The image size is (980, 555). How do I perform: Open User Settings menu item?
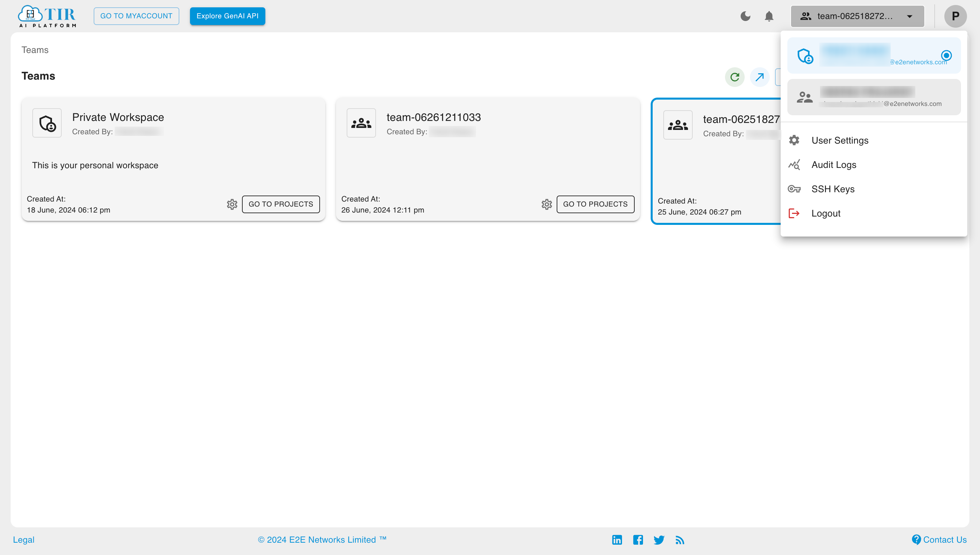(874, 140)
